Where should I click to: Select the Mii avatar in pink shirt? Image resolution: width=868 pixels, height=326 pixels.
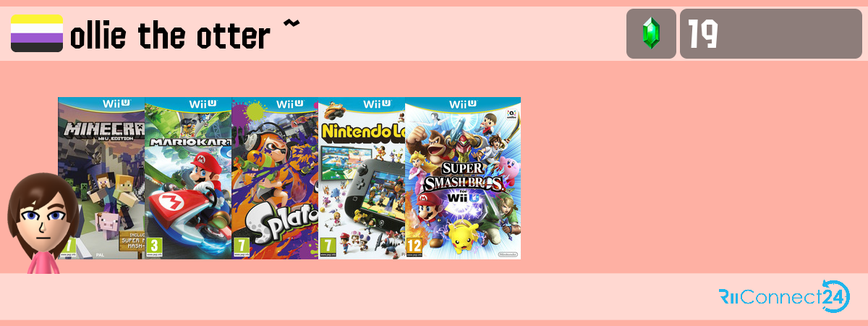[x=41, y=223]
